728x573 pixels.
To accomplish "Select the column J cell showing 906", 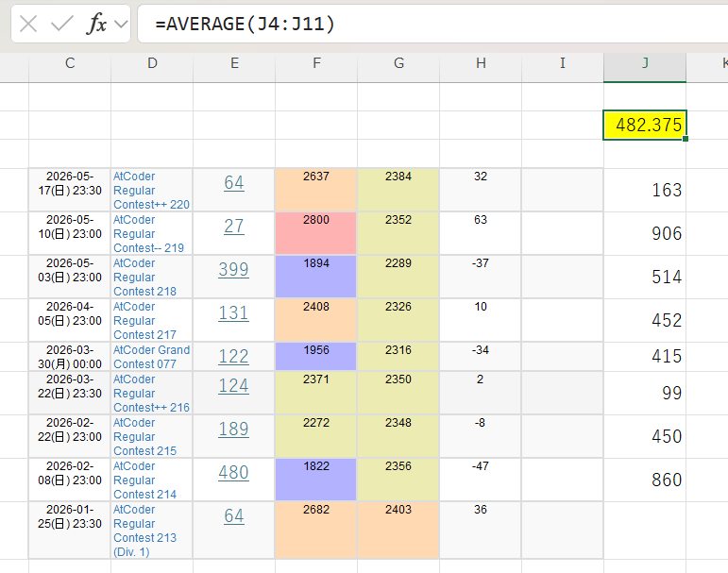I will coord(645,233).
